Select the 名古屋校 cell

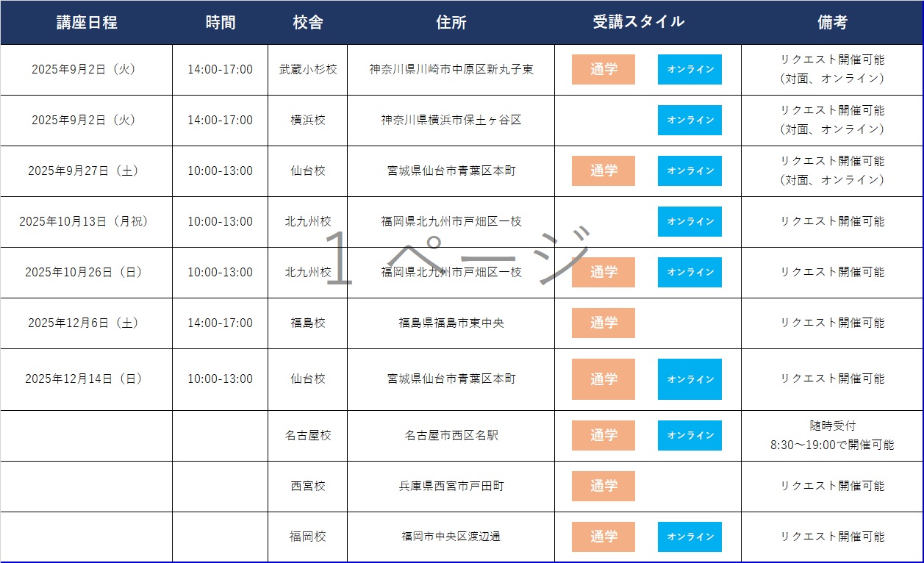(x=308, y=436)
